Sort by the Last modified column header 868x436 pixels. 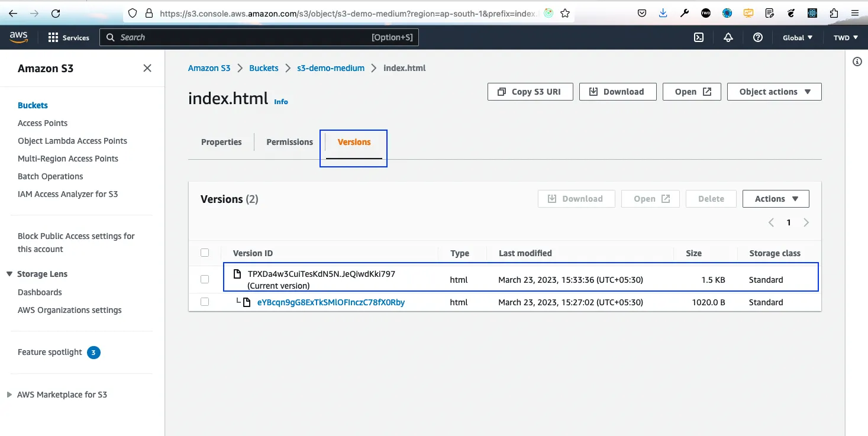pos(525,253)
